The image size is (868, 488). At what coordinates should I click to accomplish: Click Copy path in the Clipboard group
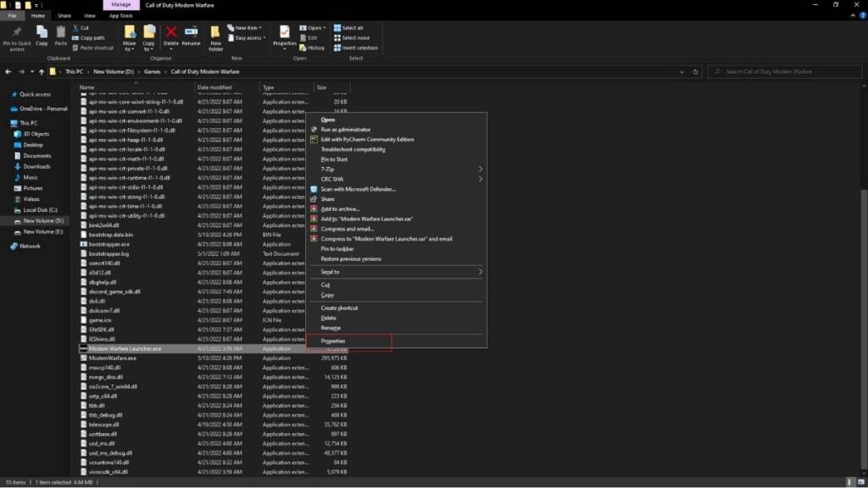tap(88, 37)
